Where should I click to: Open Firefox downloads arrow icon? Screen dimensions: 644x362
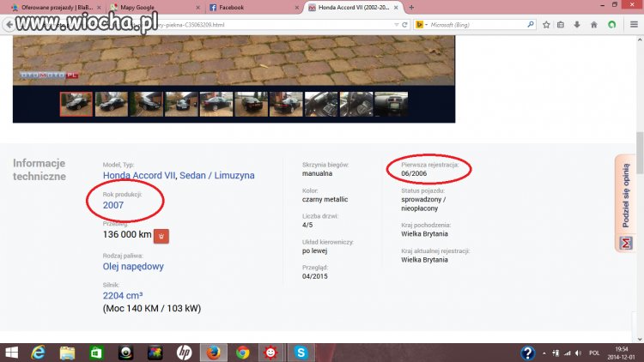(x=577, y=25)
